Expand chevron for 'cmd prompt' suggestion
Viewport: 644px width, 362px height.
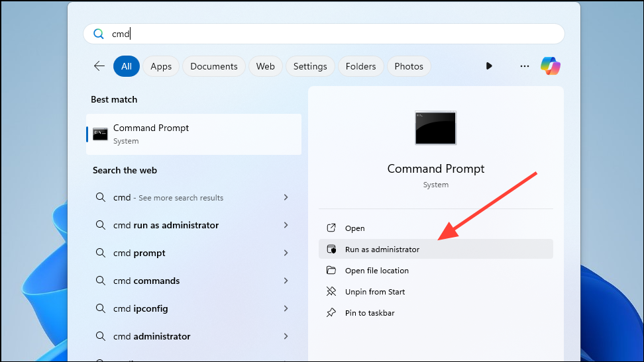[x=286, y=253]
